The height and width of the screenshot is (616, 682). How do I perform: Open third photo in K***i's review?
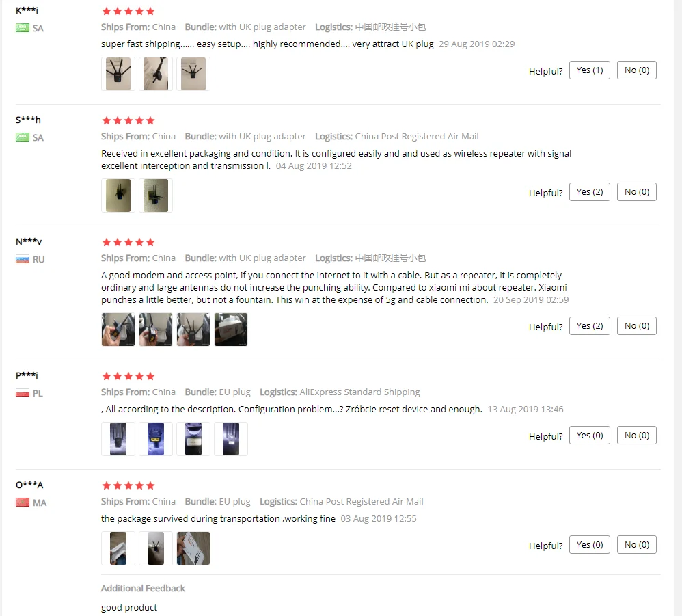point(193,74)
